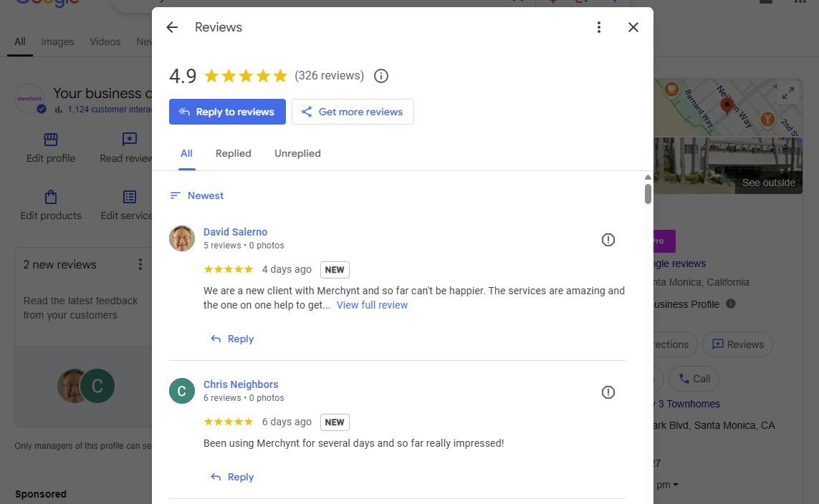Click NEW badge on David Salerno's review

335,270
